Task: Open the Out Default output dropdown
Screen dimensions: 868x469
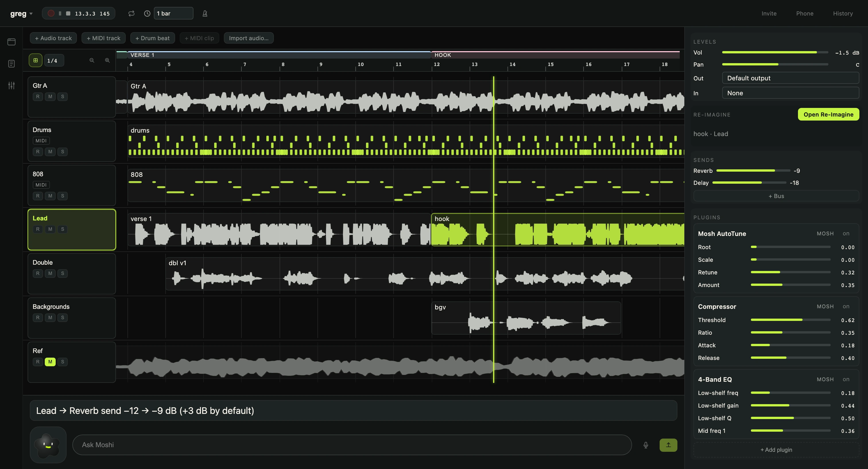Action: point(790,78)
